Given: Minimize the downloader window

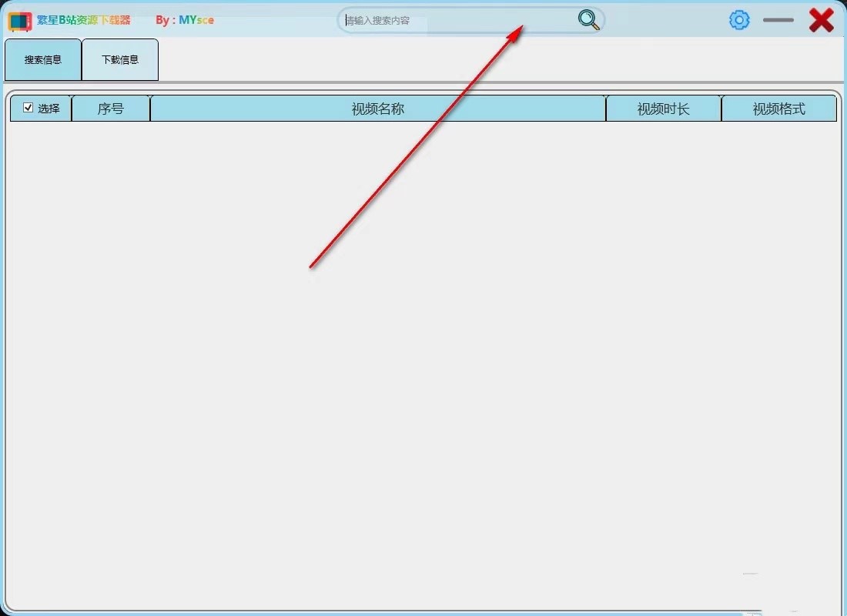Looking at the screenshot, I should [x=778, y=20].
